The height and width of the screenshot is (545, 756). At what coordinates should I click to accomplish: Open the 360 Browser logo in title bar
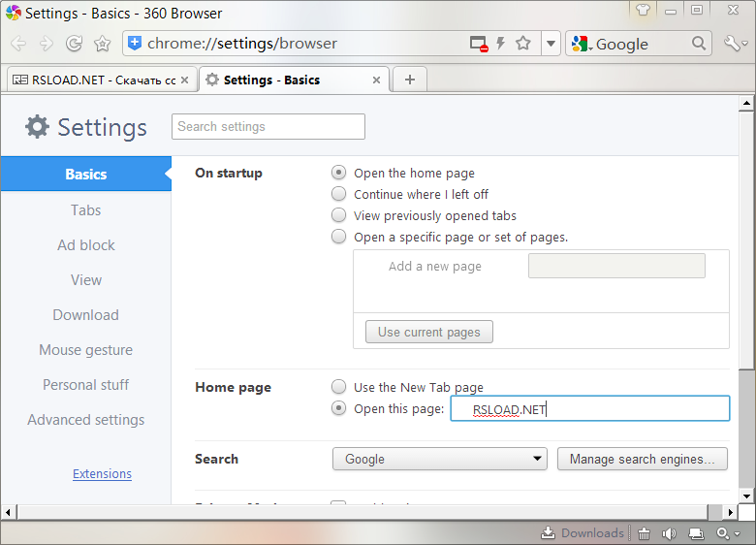14,13
